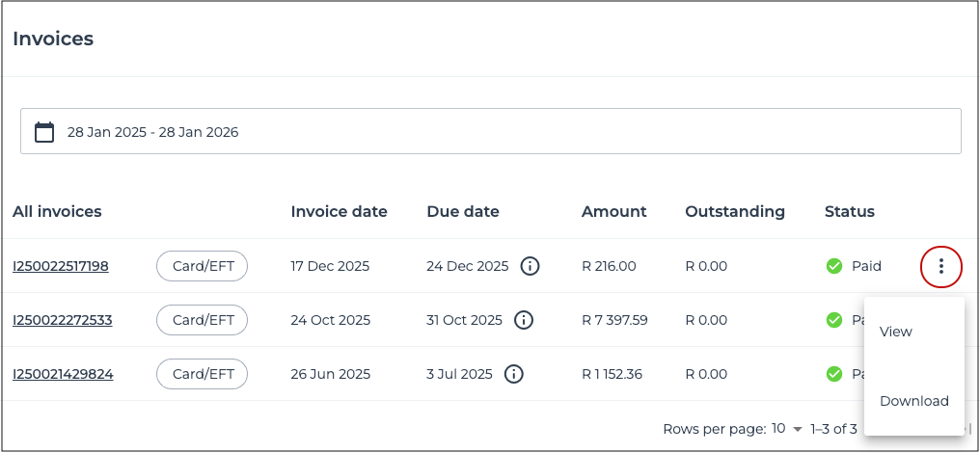Open invoice I250022272533 link

62,320
